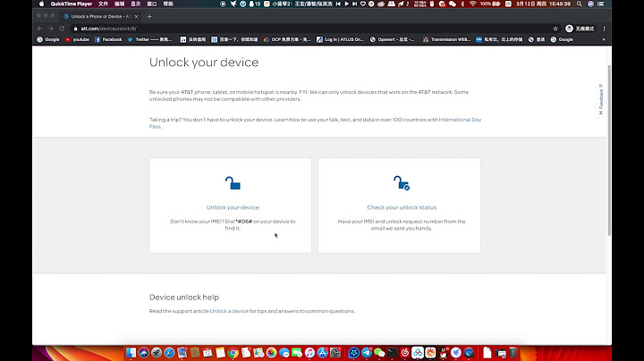Open the 'Log in | ATLUS' bookmark
This screenshot has height=361, width=644.
[340, 40]
